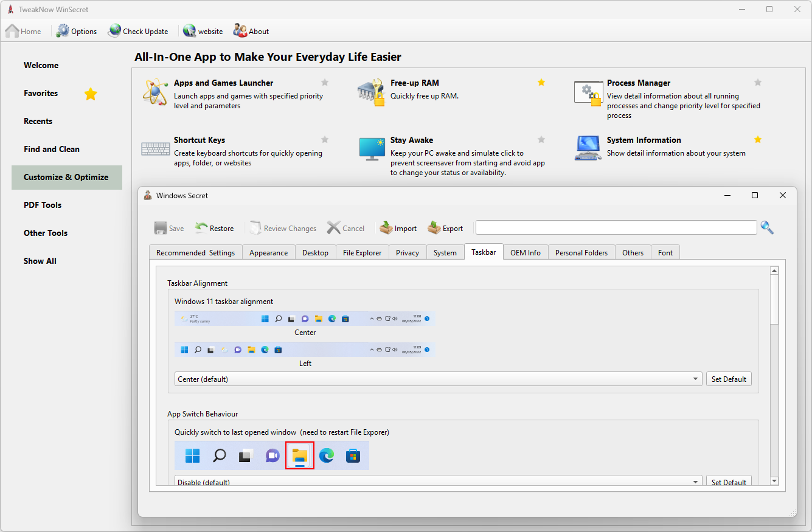Click the Windows Secret title bar icon

(148, 195)
